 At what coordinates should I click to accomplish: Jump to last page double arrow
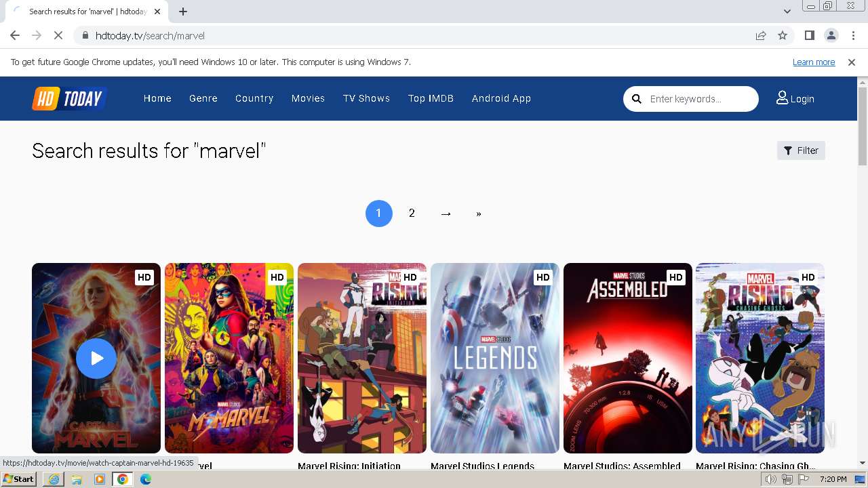point(479,213)
